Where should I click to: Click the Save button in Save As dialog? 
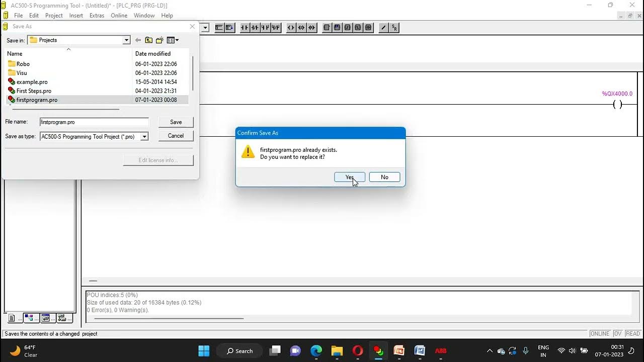176,122
